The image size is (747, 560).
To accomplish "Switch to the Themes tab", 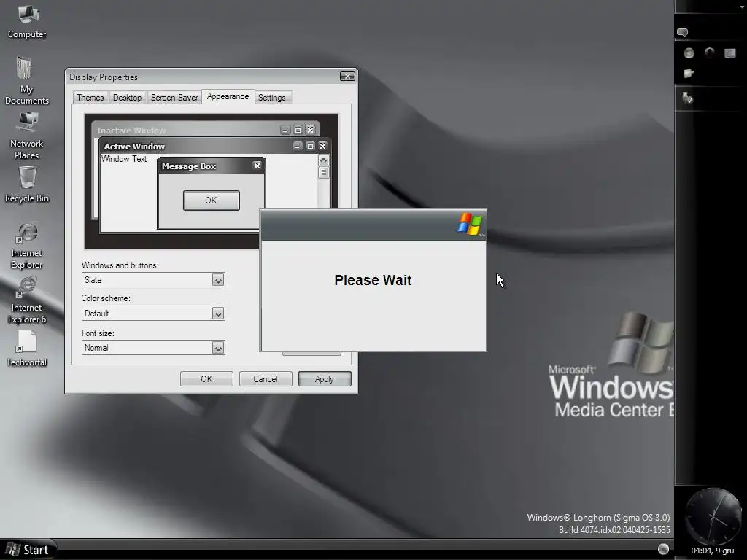I will pos(90,98).
